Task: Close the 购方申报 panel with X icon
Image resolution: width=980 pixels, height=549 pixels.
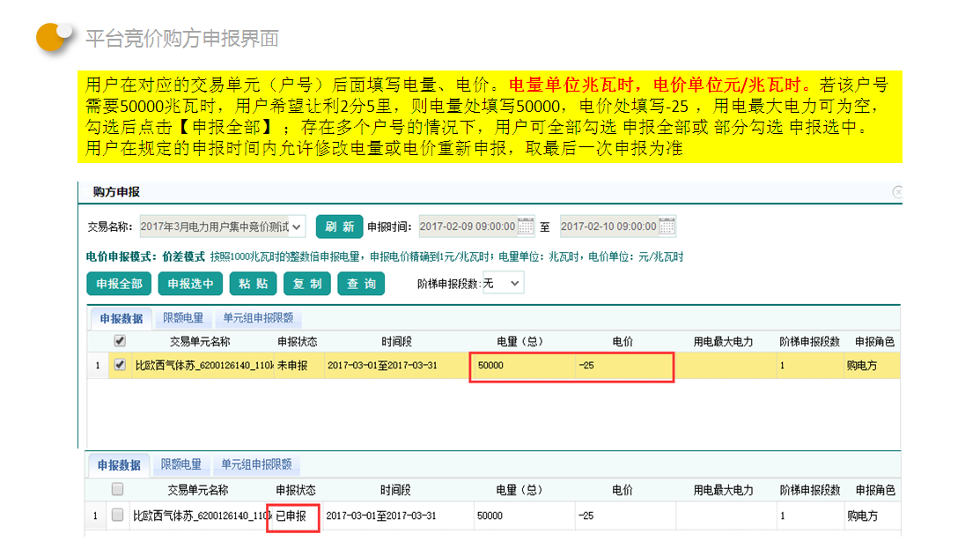Action: [897, 192]
